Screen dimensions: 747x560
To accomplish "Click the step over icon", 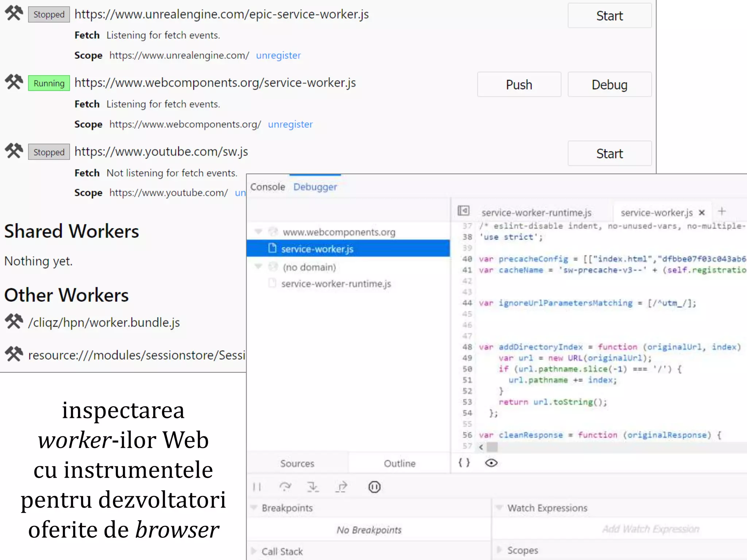I will pyautogui.click(x=285, y=487).
